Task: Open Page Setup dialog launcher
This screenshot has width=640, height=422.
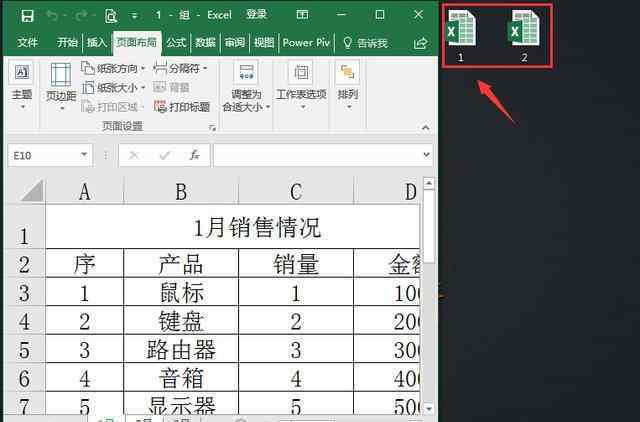Action: click(212, 128)
